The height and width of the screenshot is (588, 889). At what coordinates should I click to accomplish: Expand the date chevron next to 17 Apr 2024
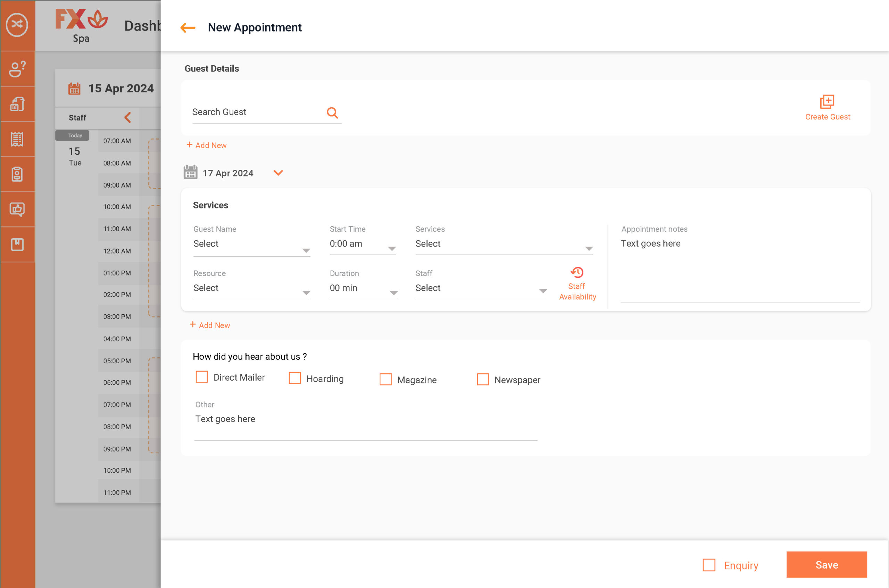[x=278, y=173]
